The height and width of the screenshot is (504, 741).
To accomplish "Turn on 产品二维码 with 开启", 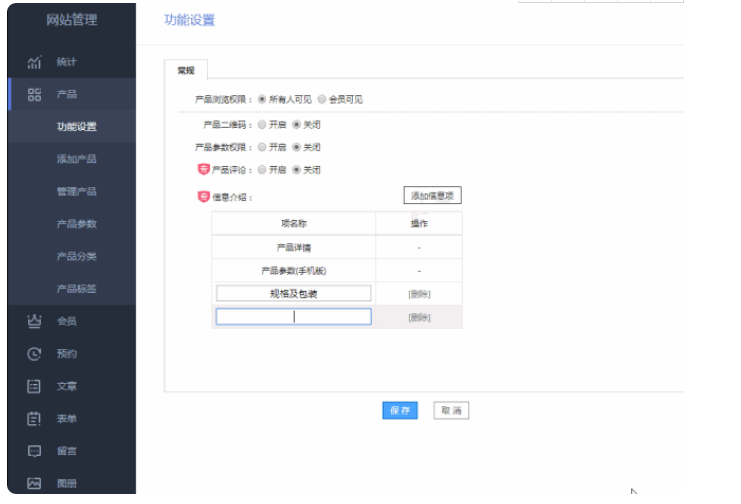I will (262, 125).
